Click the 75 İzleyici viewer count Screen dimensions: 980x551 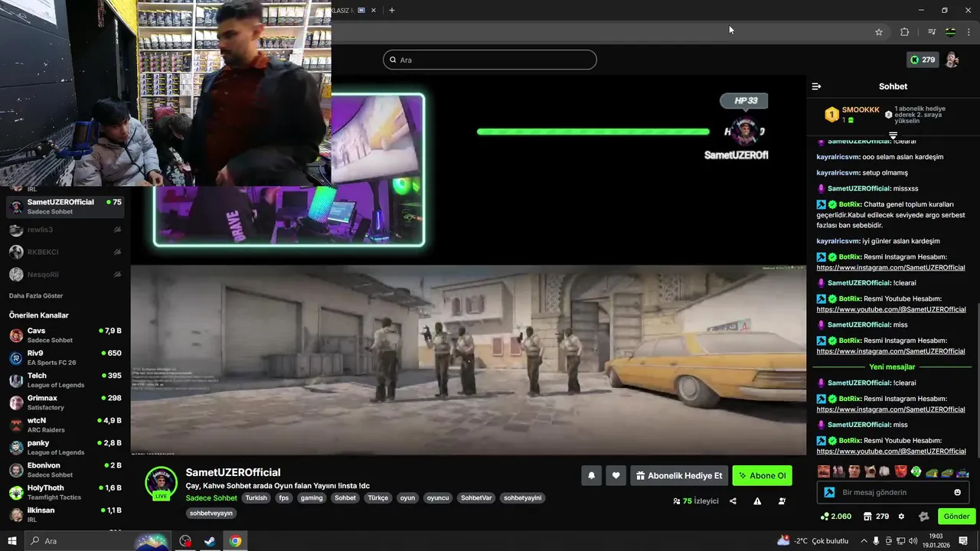[x=695, y=501]
